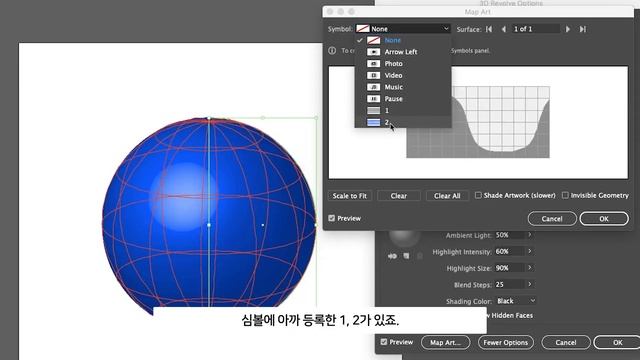Screen dimensions: 640x360
Task: Go to last surface arrow
Action: tap(583, 29)
